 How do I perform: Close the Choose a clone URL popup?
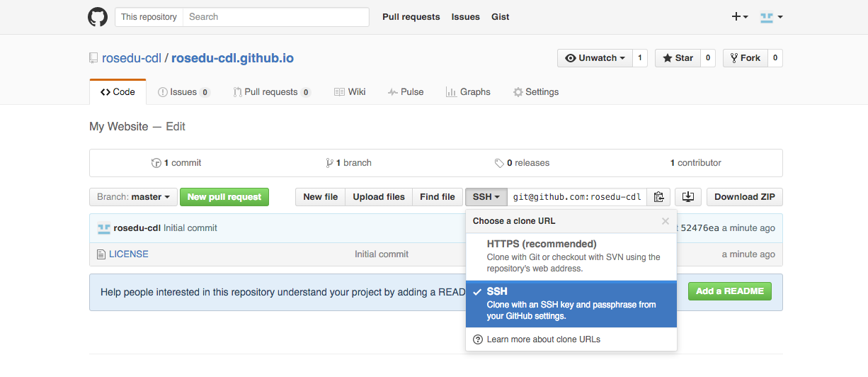[666, 221]
